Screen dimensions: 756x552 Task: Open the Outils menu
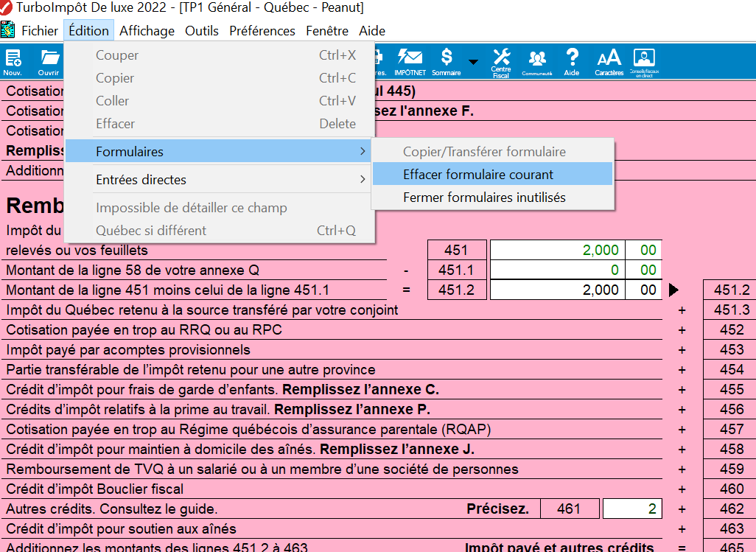201,31
